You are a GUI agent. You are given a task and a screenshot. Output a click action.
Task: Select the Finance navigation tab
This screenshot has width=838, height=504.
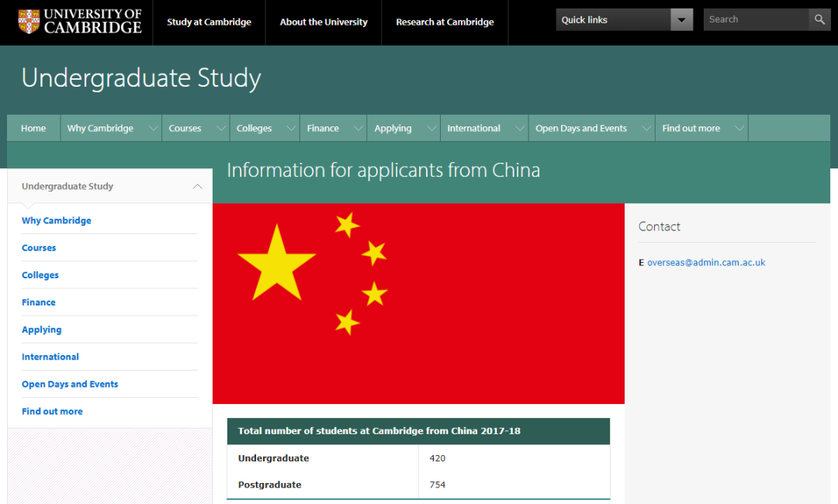(x=323, y=128)
